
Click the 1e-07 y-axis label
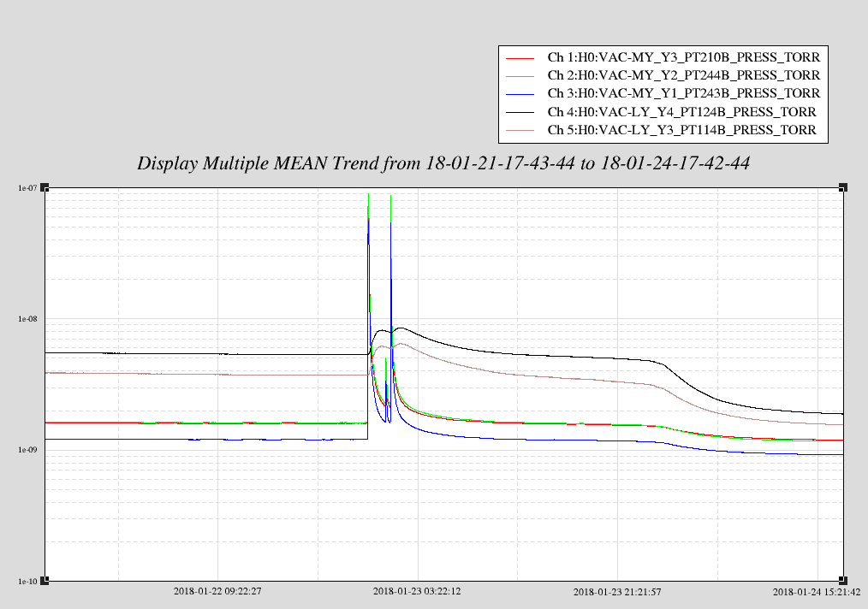pos(27,188)
